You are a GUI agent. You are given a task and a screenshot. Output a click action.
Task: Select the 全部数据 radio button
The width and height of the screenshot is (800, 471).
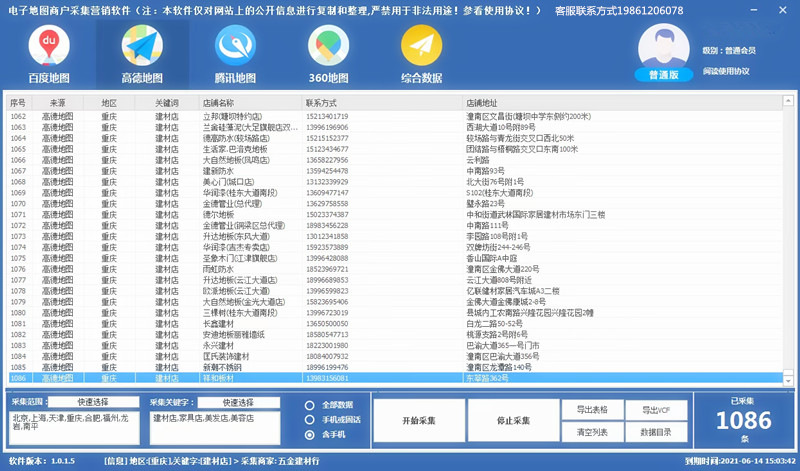tap(311, 405)
